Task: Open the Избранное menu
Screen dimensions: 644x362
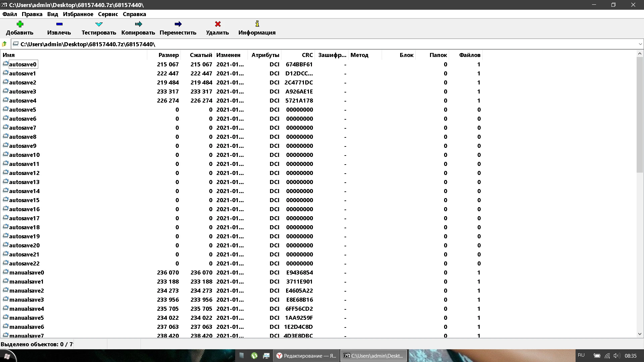Action: pyautogui.click(x=78, y=14)
